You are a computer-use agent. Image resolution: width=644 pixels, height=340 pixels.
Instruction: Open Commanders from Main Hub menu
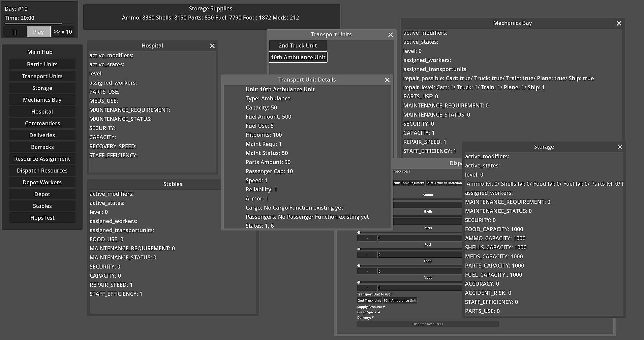[42, 123]
